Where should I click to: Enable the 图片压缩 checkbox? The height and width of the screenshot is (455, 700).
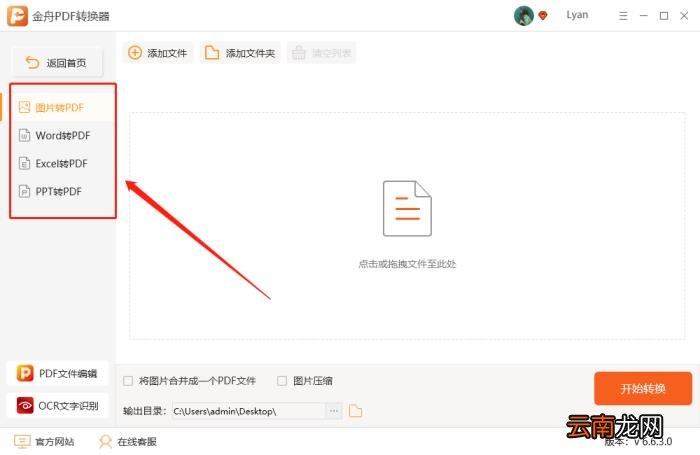tap(282, 381)
